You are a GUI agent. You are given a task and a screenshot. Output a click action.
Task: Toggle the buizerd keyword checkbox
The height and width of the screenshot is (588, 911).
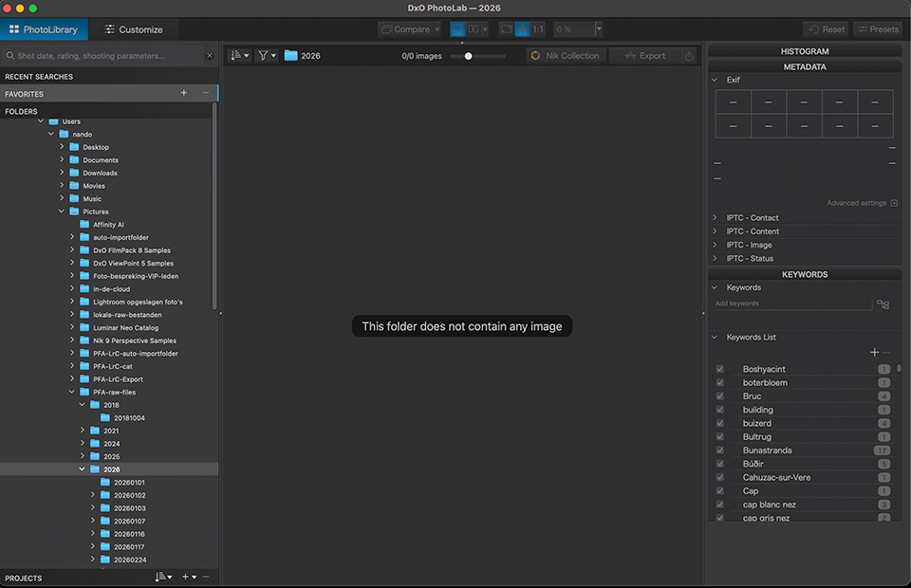[720, 423]
